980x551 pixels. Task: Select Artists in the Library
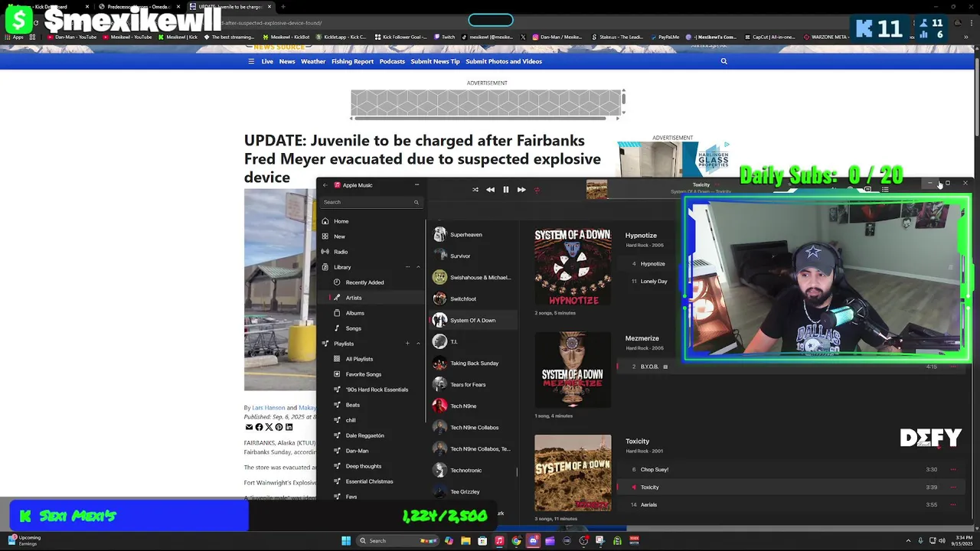[371, 298]
